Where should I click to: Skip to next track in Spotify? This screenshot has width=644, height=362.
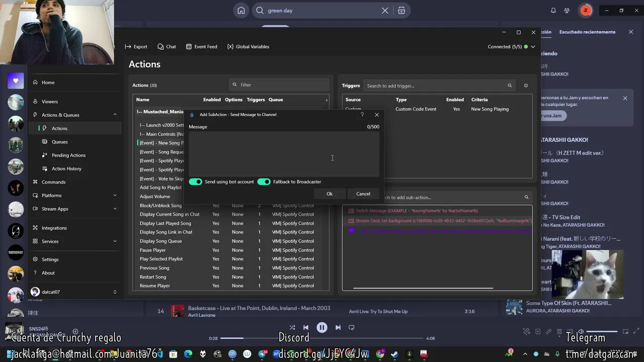[x=338, y=327]
